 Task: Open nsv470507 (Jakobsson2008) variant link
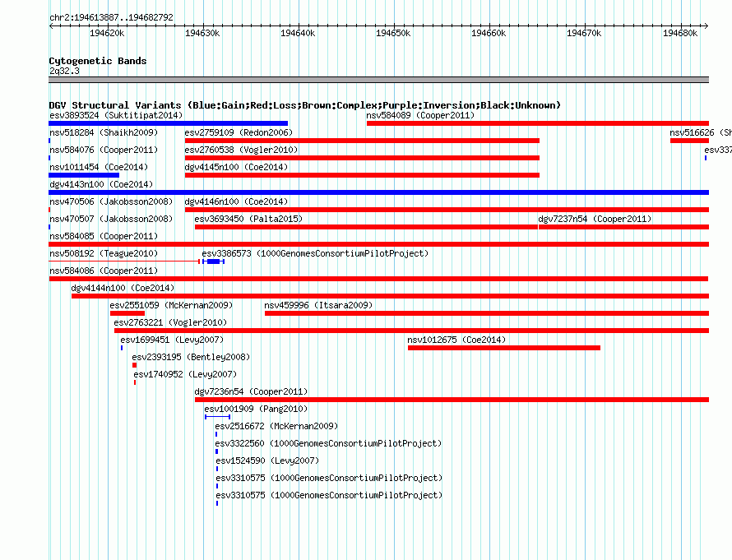pos(111,219)
